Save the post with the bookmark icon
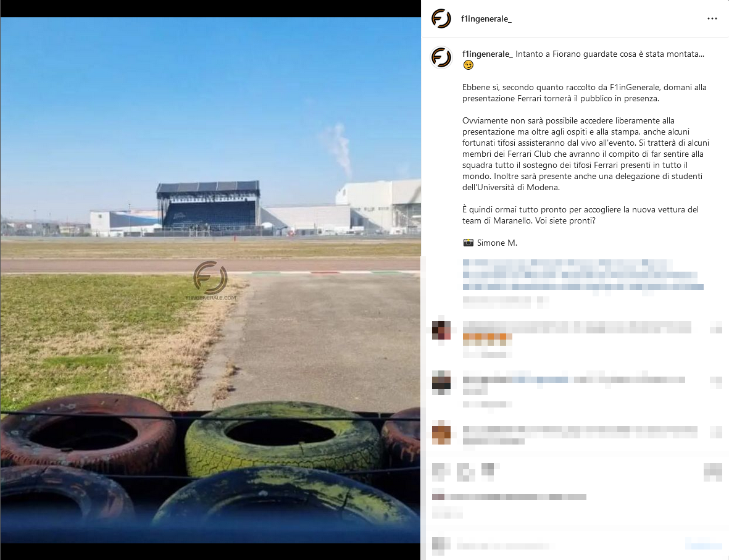The height and width of the screenshot is (560, 729). (713, 472)
